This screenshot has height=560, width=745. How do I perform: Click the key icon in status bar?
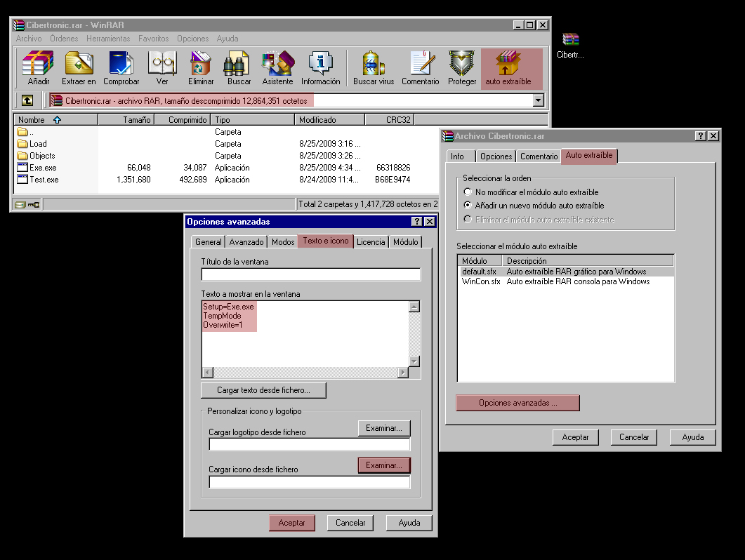tap(34, 205)
